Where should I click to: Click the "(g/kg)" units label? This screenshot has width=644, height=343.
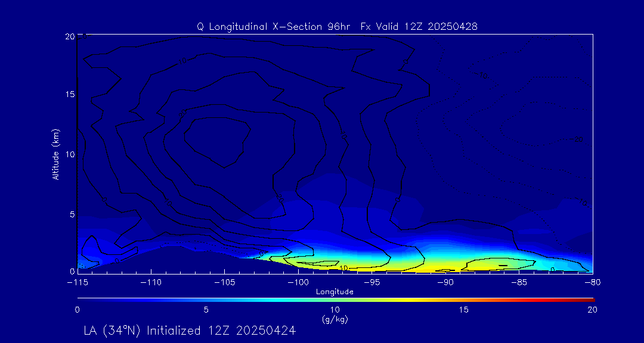coord(336,319)
